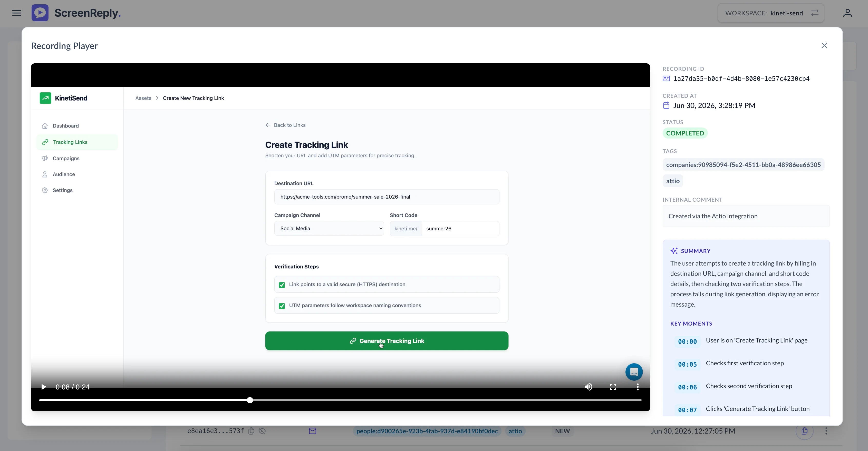This screenshot has width=868, height=451.
Task: Open the Campaign Channel dropdown
Action: pos(329,228)
